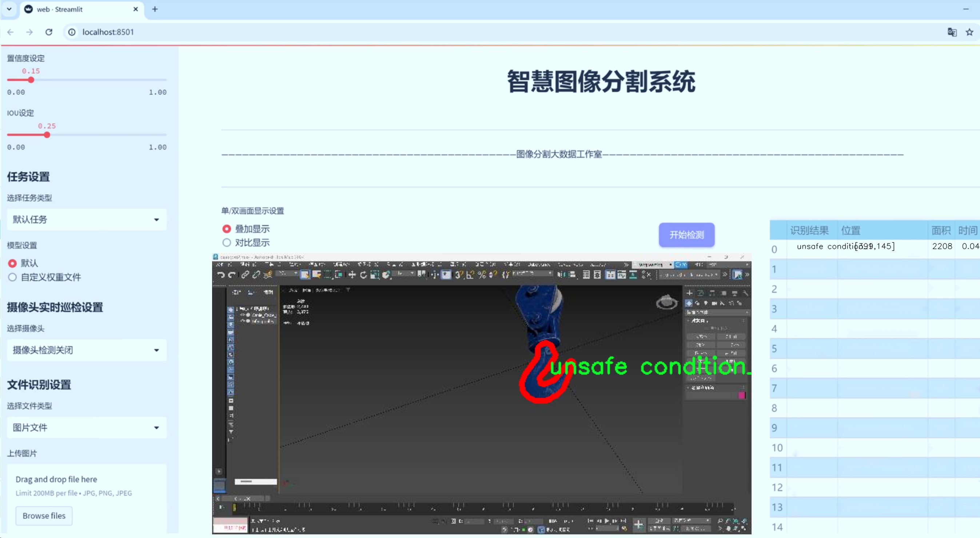980x538 pixels.
Task: View site information icon in address bar
Action: 72,32
